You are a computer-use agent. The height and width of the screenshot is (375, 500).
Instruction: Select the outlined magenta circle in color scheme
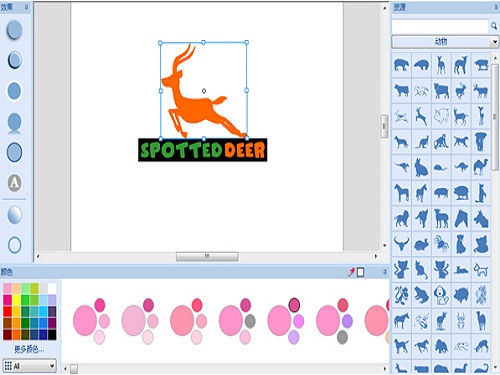[x=294, y=305]
